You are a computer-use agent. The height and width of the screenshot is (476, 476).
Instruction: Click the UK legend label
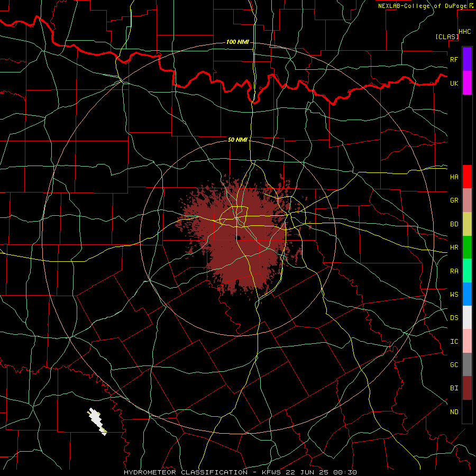coord(454,84)
